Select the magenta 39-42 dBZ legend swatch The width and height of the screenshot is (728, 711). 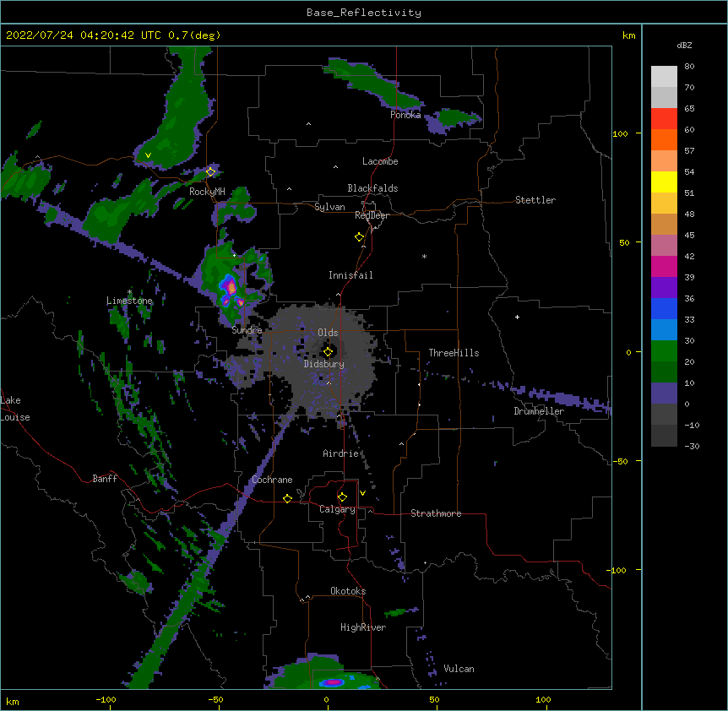(664, 266)
